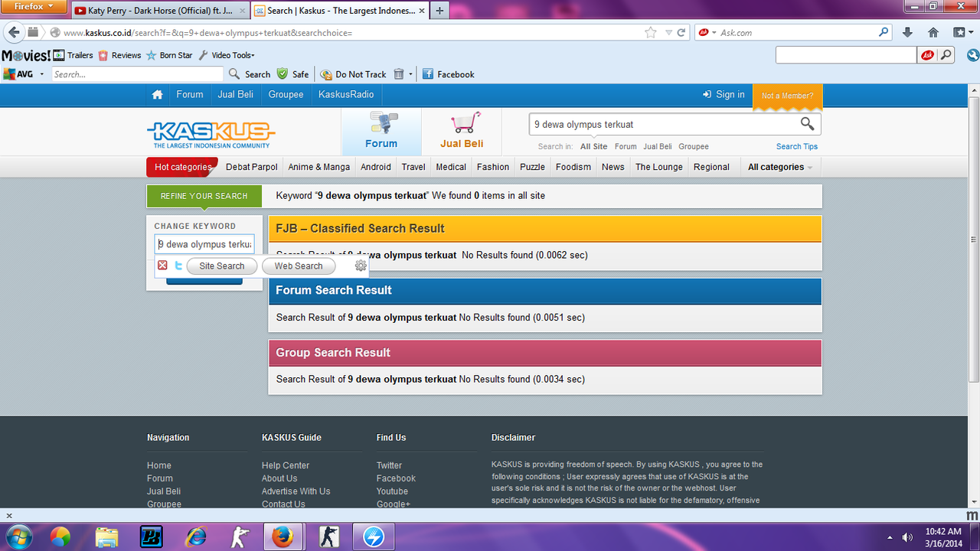The image size is (980, 551).
Task: Click the Not a Member? button
Action: [x=788, y=96]
